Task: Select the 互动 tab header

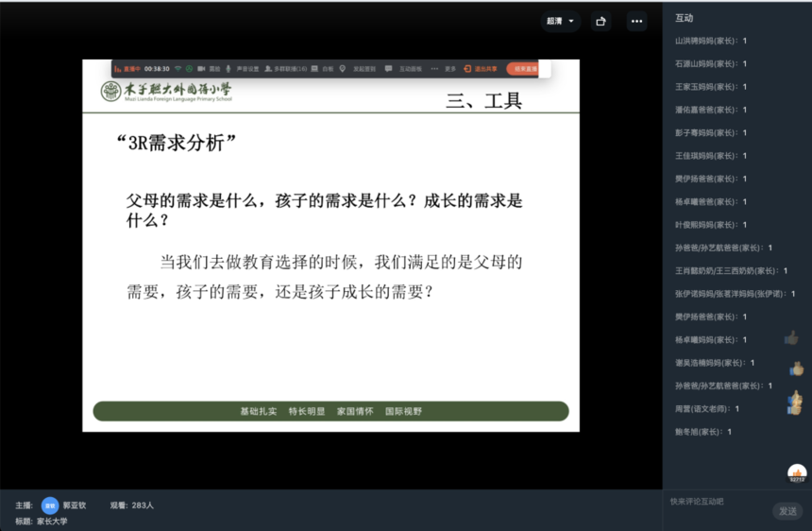Action: pos(684,18)
